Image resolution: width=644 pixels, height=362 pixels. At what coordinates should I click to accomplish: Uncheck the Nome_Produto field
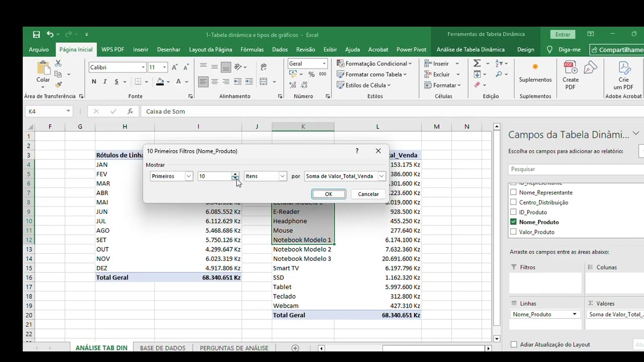pos(513,222)
